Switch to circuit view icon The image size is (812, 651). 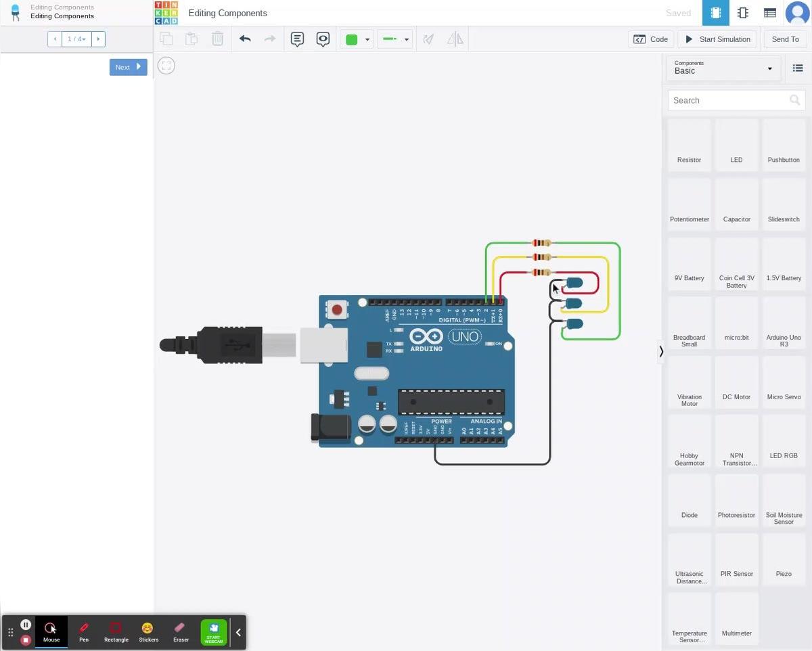click(715, 13)
